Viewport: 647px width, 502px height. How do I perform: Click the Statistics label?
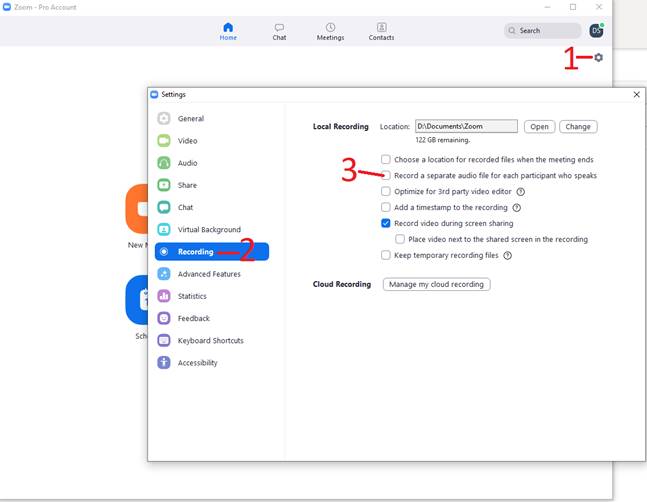click(x=192, y=296)
